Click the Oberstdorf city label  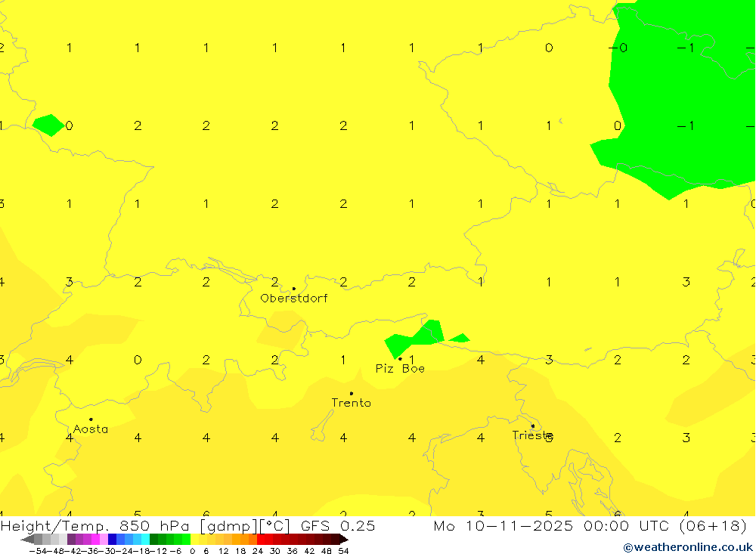[x=293, y=299]
